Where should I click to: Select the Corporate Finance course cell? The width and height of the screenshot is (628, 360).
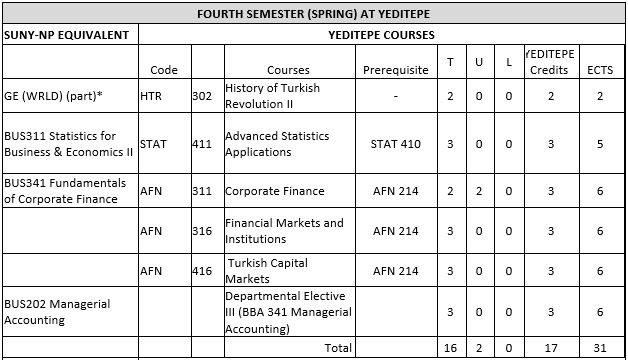(x=290, y=191)
